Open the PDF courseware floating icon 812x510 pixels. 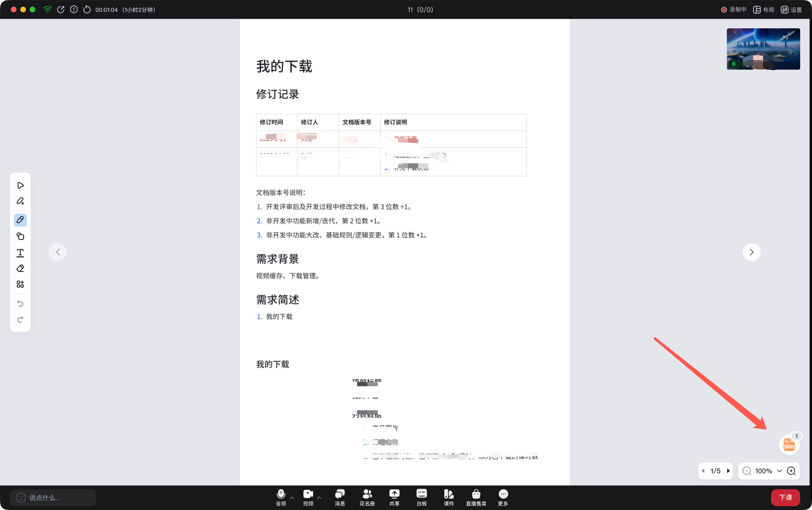pos(789,444)
